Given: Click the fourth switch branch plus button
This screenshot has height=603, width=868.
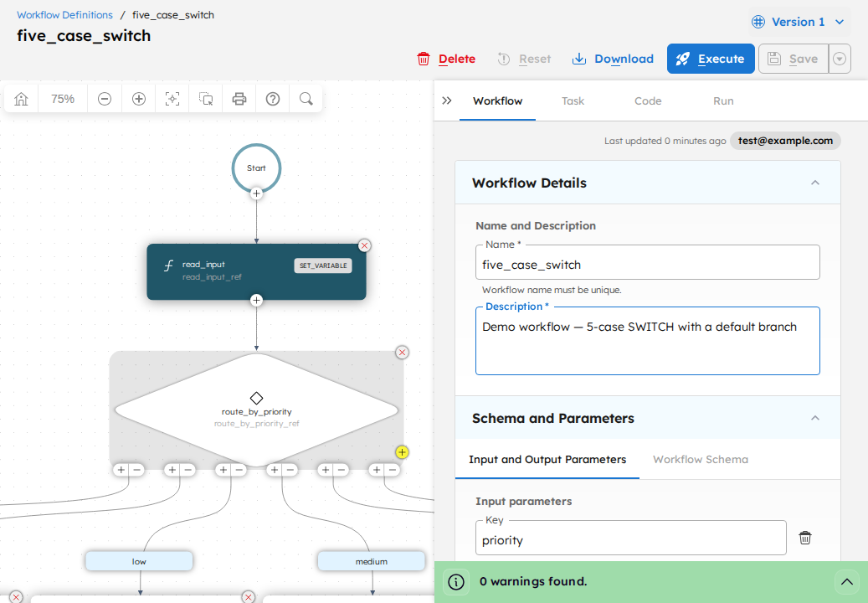Looking at the screenshot, I should [x=274, y=470].
